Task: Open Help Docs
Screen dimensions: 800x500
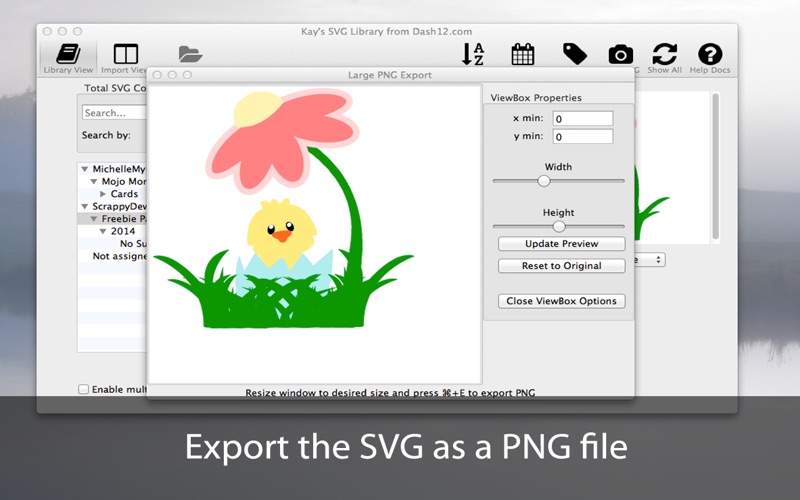Action: pyautogui.click(x=710, y=55)
